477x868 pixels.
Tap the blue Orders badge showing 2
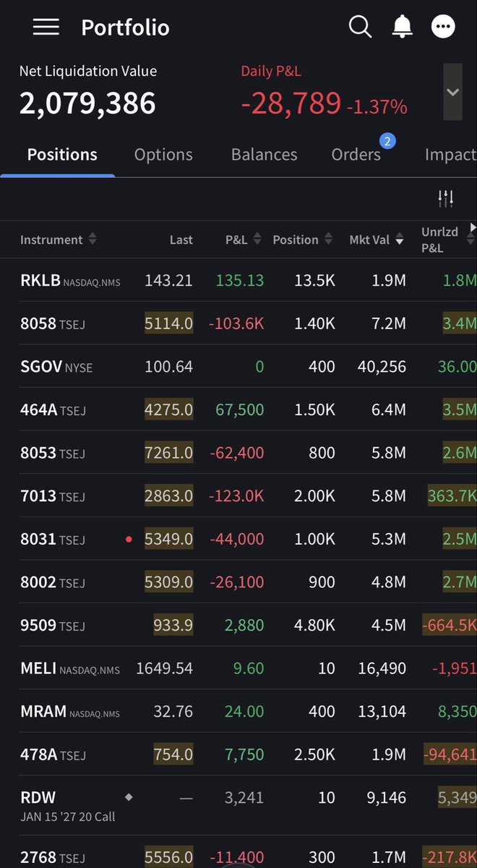click(387, 142)
